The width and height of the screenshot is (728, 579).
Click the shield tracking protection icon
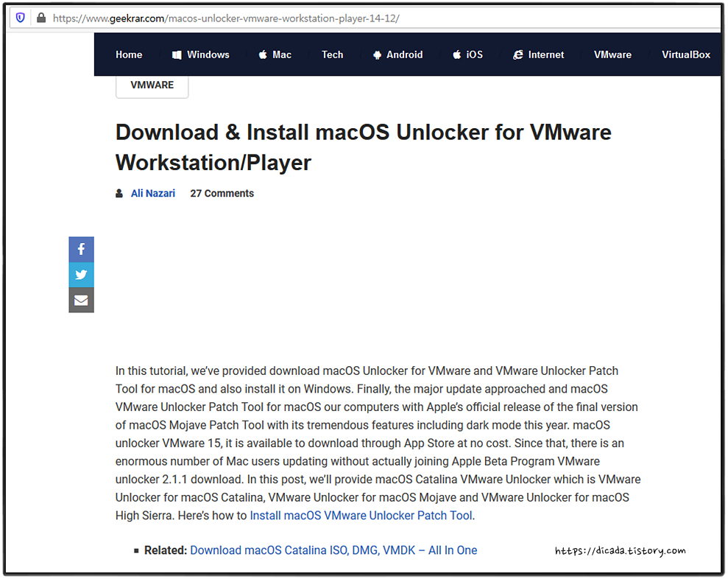21,18
